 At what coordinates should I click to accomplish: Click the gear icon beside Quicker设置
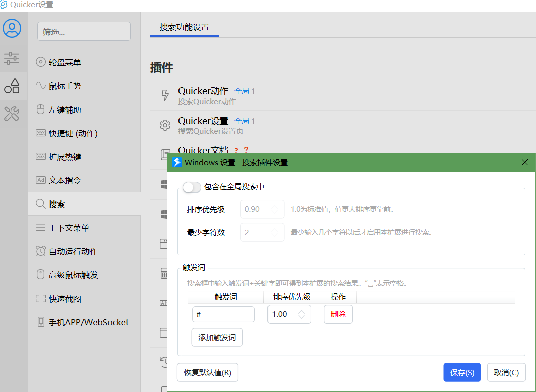point(165,125)
